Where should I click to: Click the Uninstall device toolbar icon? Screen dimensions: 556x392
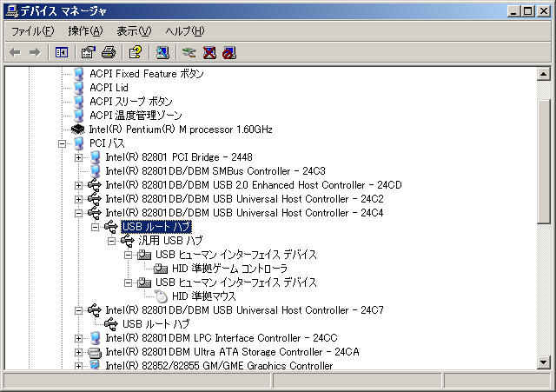pos(209,53)
